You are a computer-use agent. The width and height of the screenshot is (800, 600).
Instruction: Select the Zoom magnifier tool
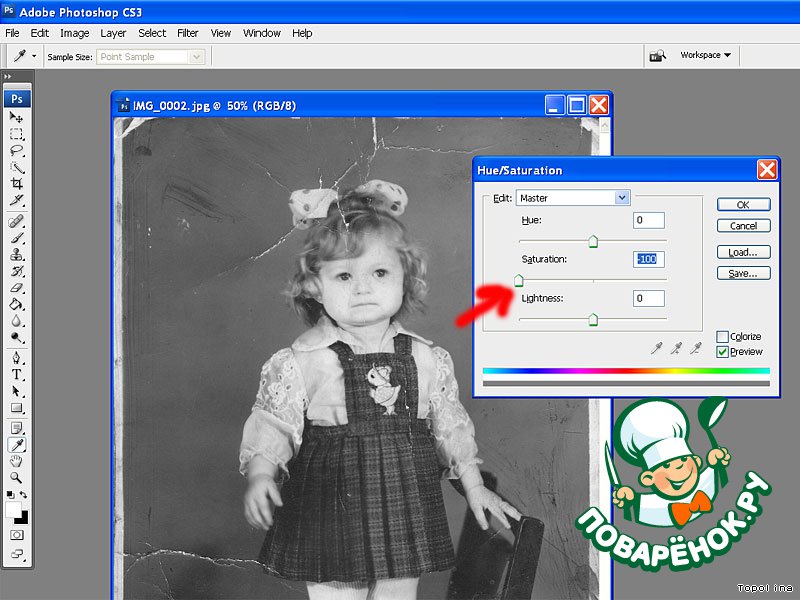coord(17,478)
